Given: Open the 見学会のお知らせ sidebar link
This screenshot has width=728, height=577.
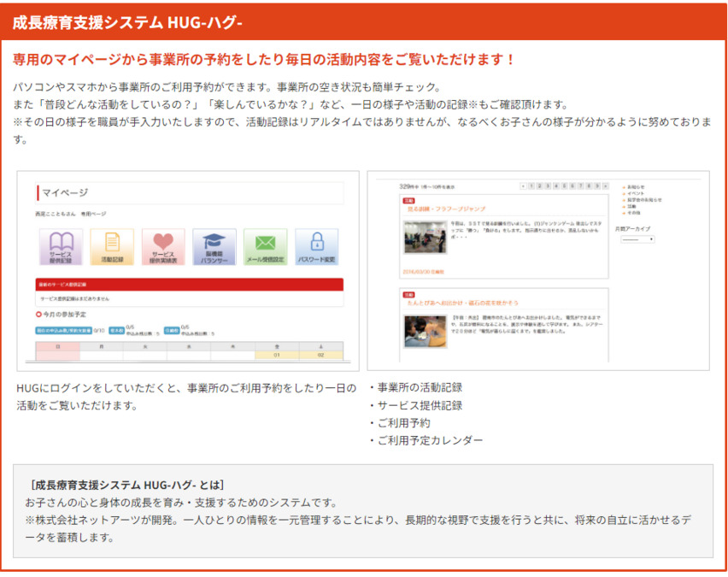Looking at the screenshot, I should (x=643, y=200).
